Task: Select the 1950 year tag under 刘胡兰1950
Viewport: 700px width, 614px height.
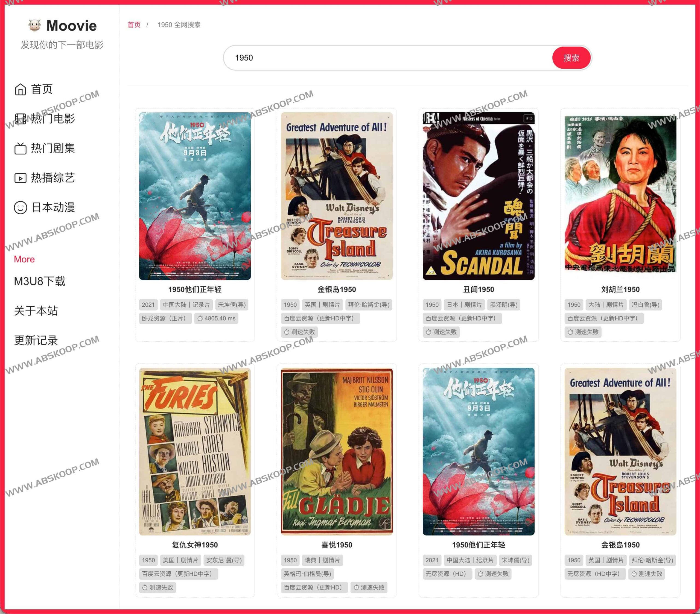Action: pos(574,305)
